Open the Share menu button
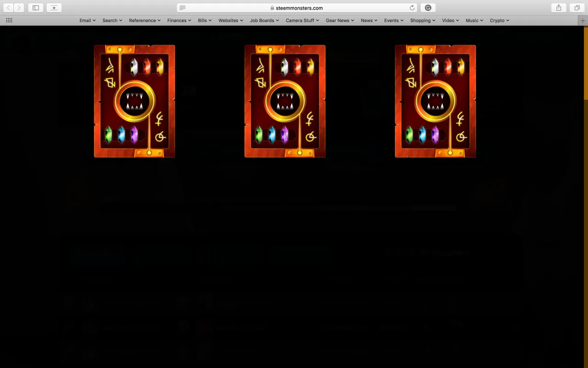 (x=559, y=8)
